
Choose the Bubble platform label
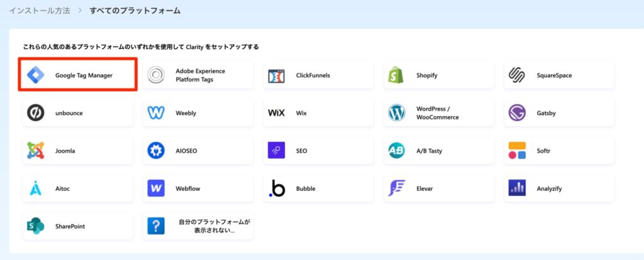click(306, 188)
